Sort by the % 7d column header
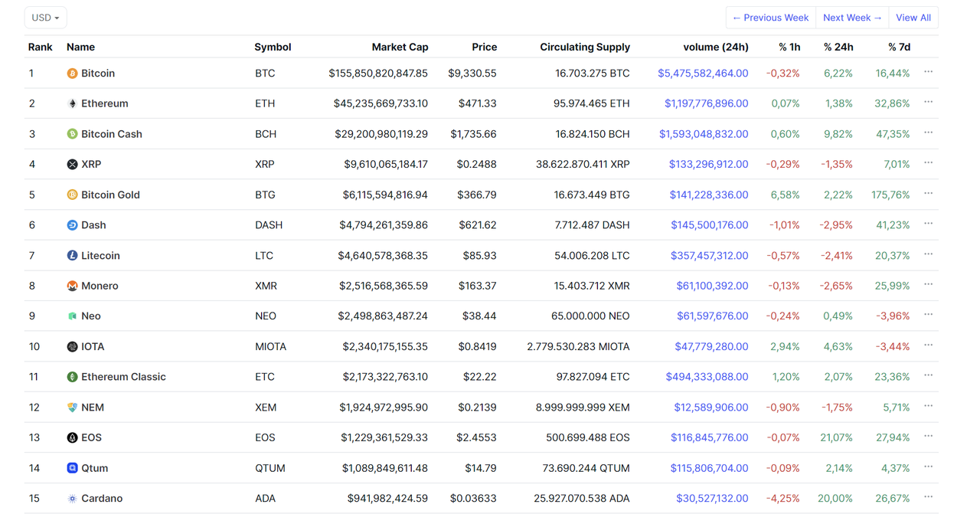The width and height of the screenshot is (980, 514). click(x=899, y=47)
